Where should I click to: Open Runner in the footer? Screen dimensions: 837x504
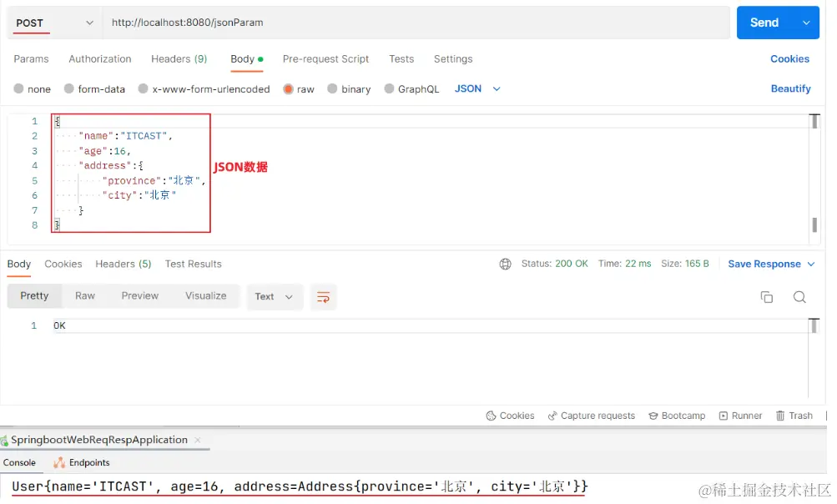click(740, 416)
